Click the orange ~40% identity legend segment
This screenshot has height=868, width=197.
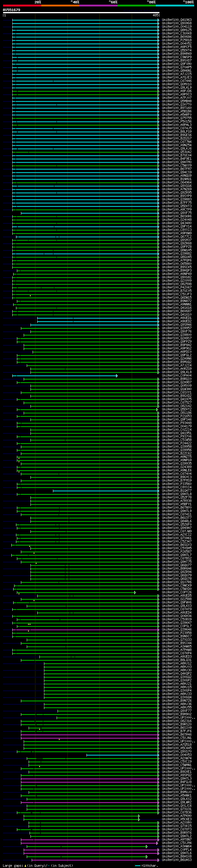[60, 6]
